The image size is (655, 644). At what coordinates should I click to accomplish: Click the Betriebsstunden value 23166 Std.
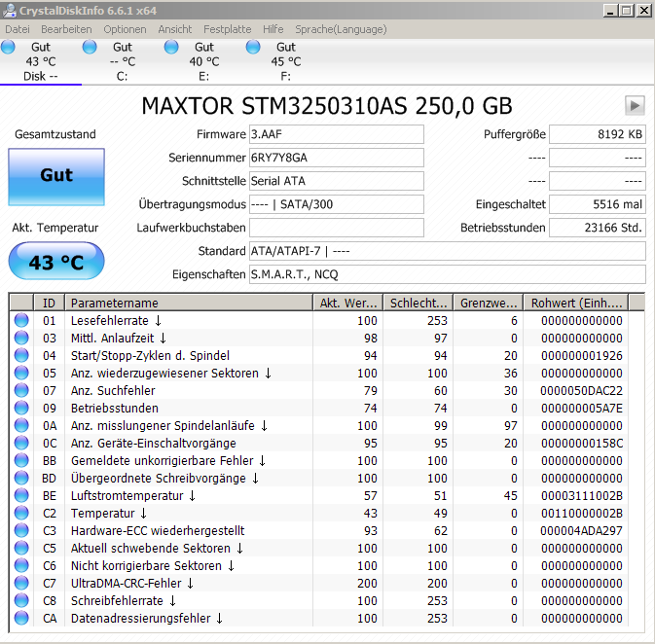(598, 228)
